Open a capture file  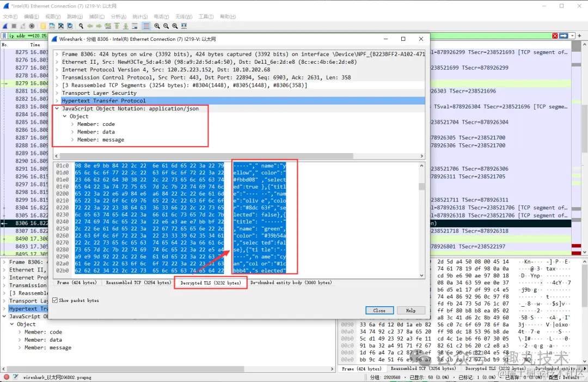tap(43, 26)
